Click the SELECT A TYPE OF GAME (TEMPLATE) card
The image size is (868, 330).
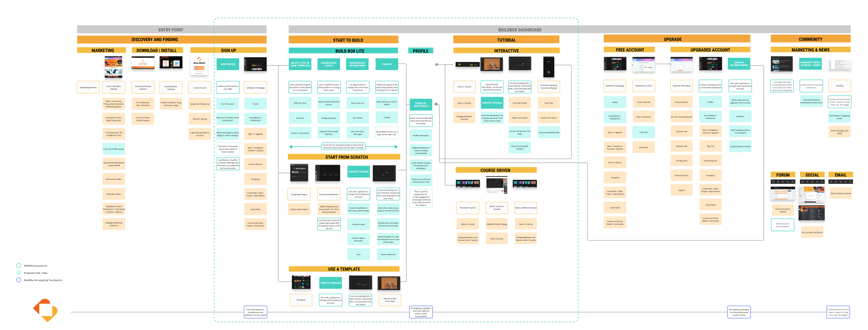[300, 64]
